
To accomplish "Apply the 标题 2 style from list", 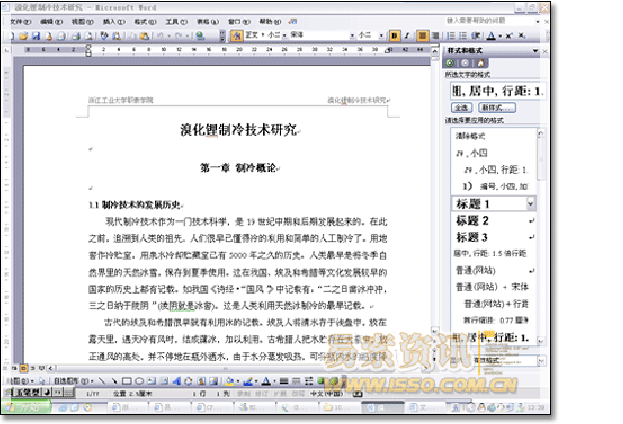I will [x=473, y=220].
